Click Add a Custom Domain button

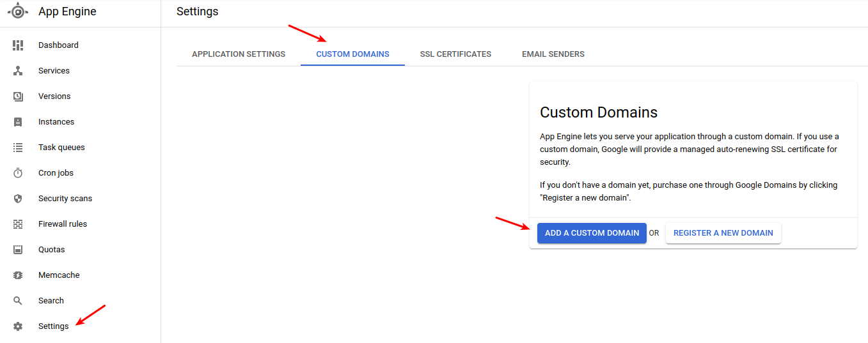click(x=592, y=233)
